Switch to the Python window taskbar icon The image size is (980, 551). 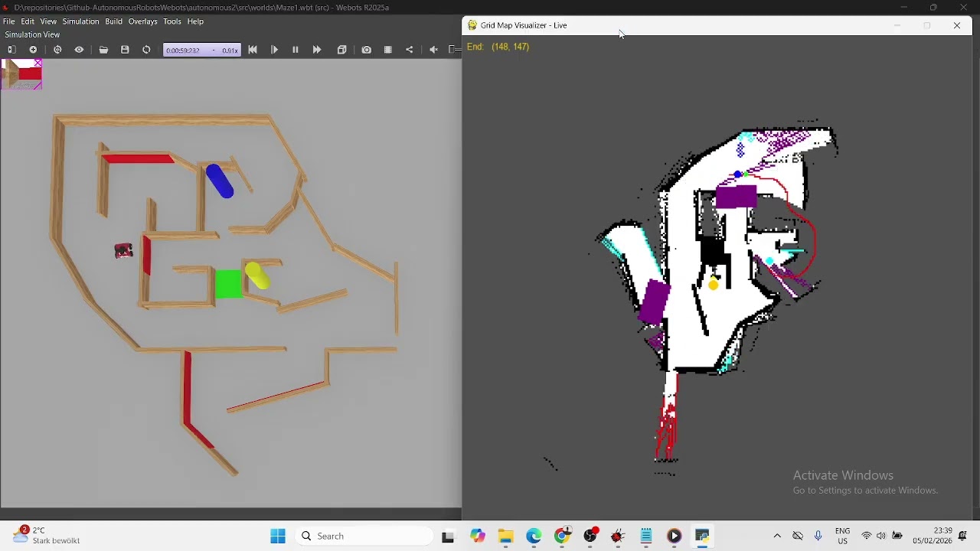pyautogui.click(x=703, y=536)
